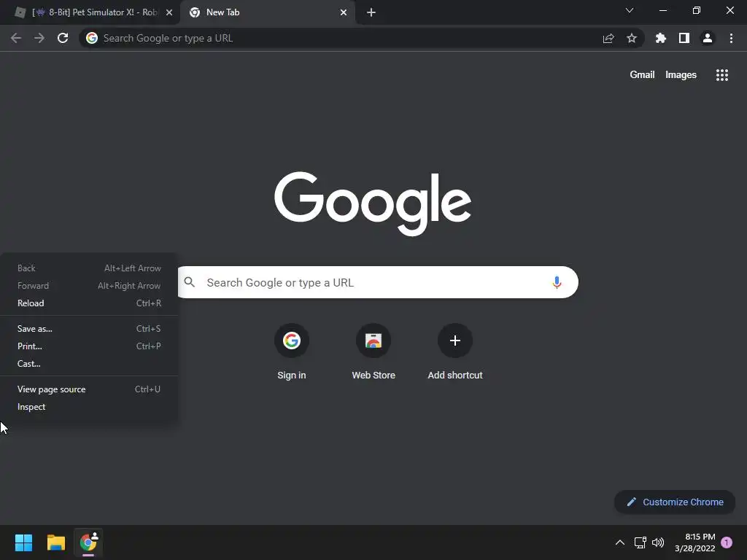The height and width of the screenshot is (560, 747).
Task: Open the network status tray icon
Action: (640, 542)
